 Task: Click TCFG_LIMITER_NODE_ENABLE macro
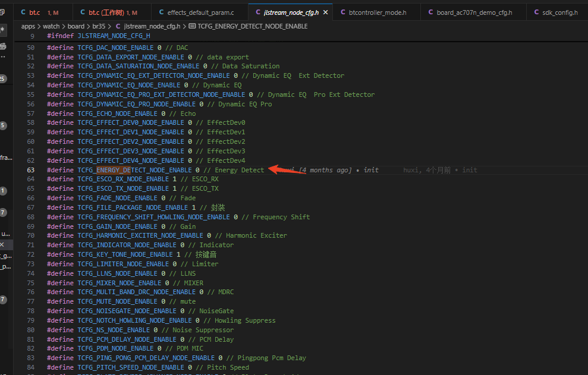123,264
